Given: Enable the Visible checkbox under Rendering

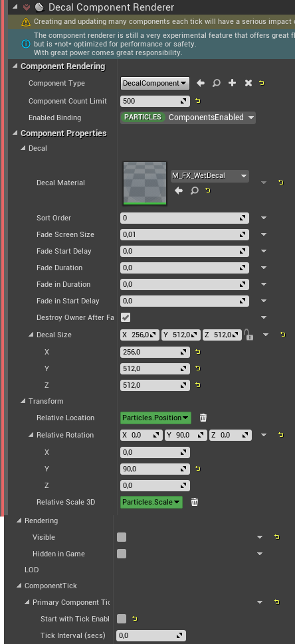Looking at the screenshot, I should 121,537.
